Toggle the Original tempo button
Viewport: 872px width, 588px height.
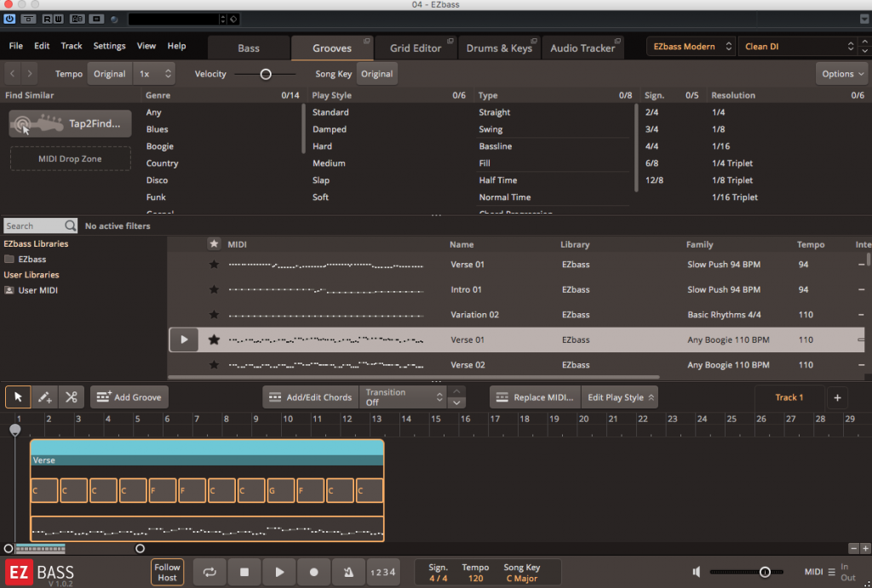(110, 74)
